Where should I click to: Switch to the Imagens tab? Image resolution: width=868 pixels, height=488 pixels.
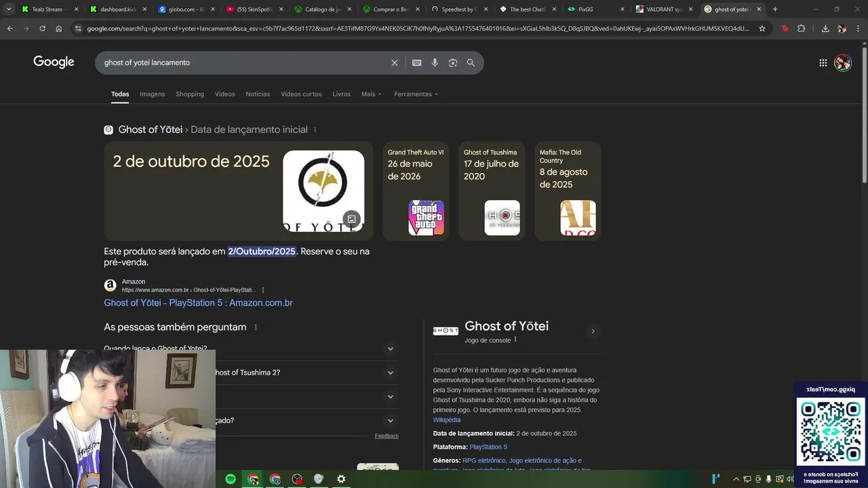(x=152, y=94)
